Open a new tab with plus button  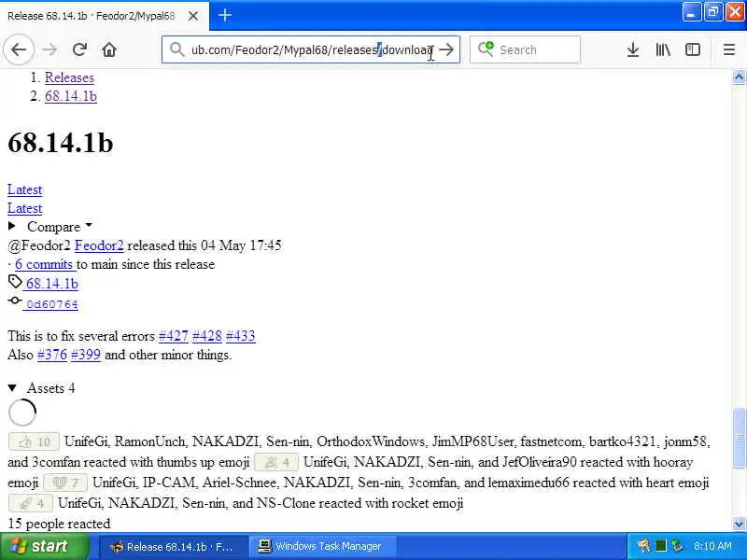225,15
